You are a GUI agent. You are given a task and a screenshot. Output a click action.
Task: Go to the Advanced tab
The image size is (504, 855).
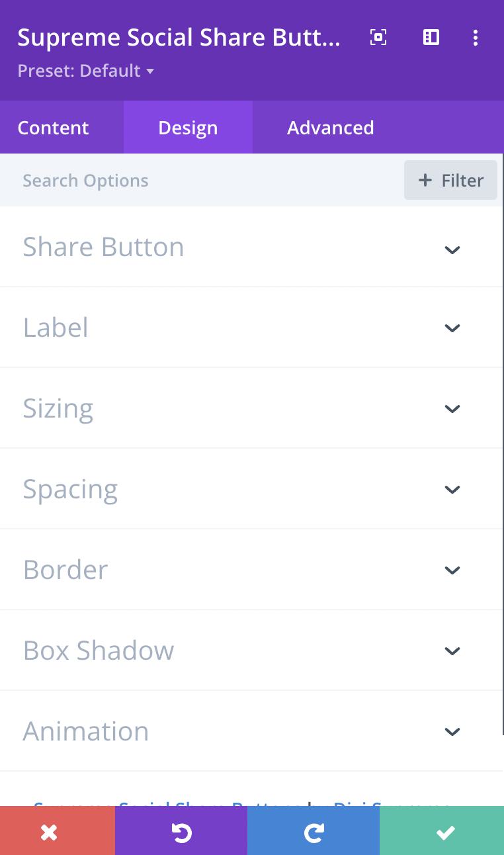coord(330,128)
